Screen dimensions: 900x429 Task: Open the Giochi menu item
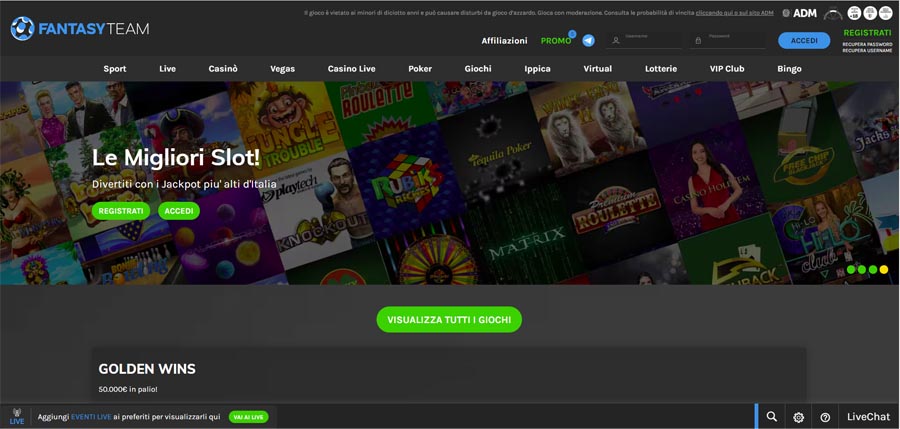tap(478, 69)
